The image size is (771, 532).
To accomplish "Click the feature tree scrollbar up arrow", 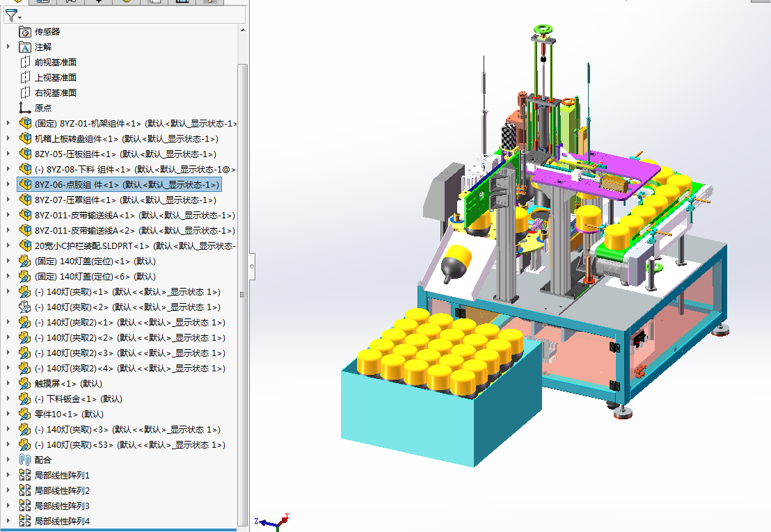I will [242, 30].
